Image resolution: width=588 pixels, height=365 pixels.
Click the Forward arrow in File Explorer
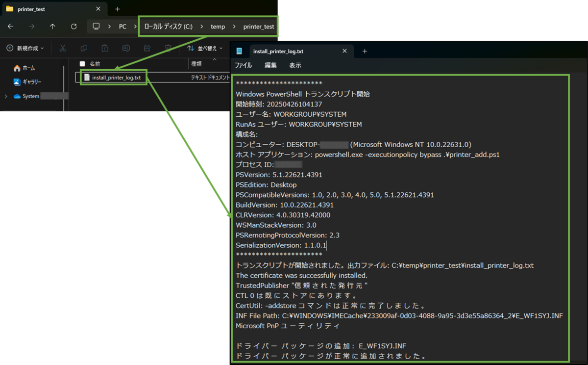click(x=31, y=26)
